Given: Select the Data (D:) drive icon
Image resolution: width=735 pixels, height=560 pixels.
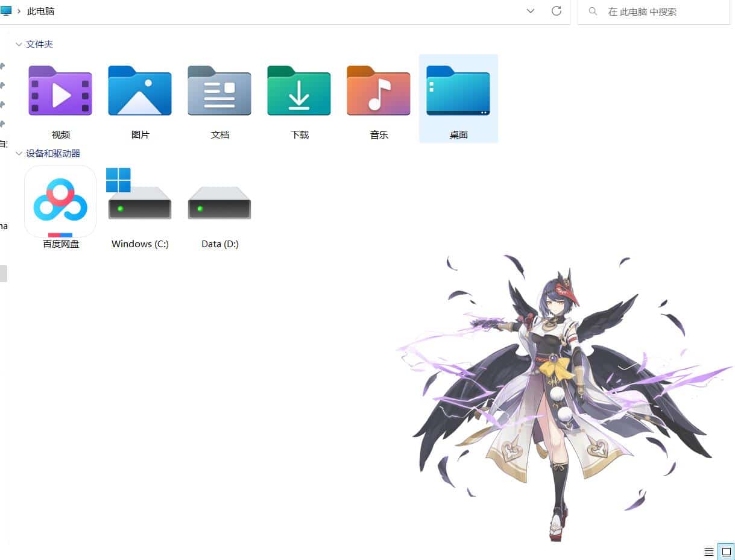Looking at the screenshot, I should point(219,203).
